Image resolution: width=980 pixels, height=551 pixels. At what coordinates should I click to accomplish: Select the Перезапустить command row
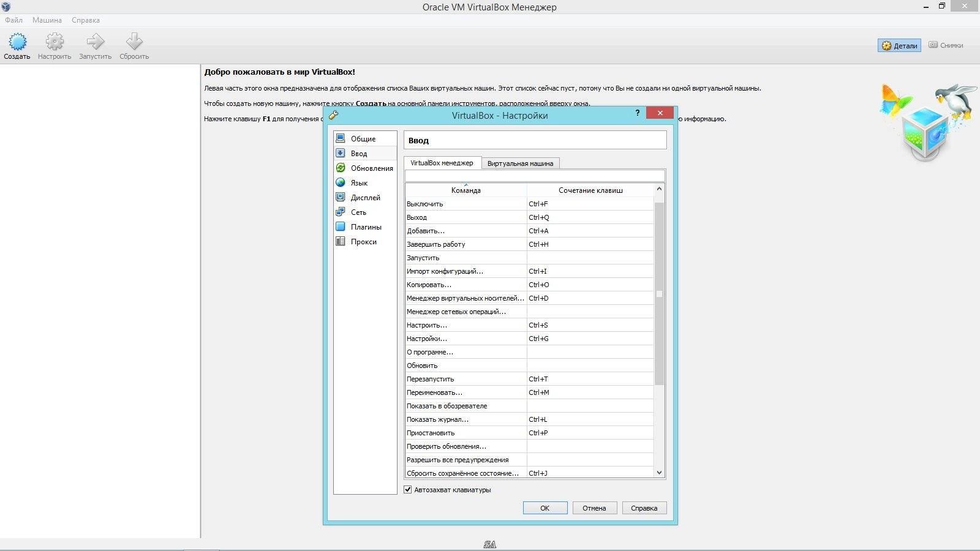pos(530,379)
